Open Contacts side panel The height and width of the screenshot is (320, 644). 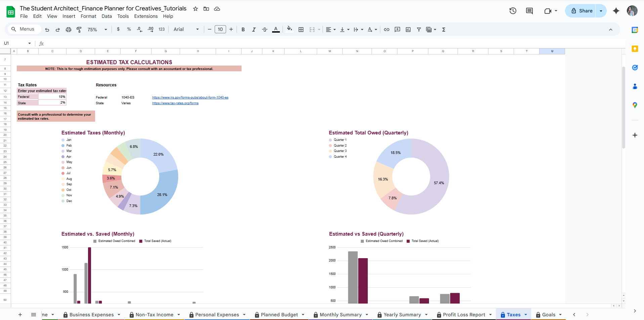point(635,86)
